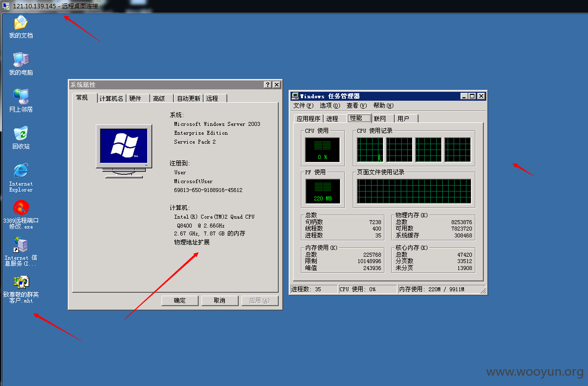588x386 pixels.
Task: Click the first CPU 使用记录 graph
Action: 370,150
